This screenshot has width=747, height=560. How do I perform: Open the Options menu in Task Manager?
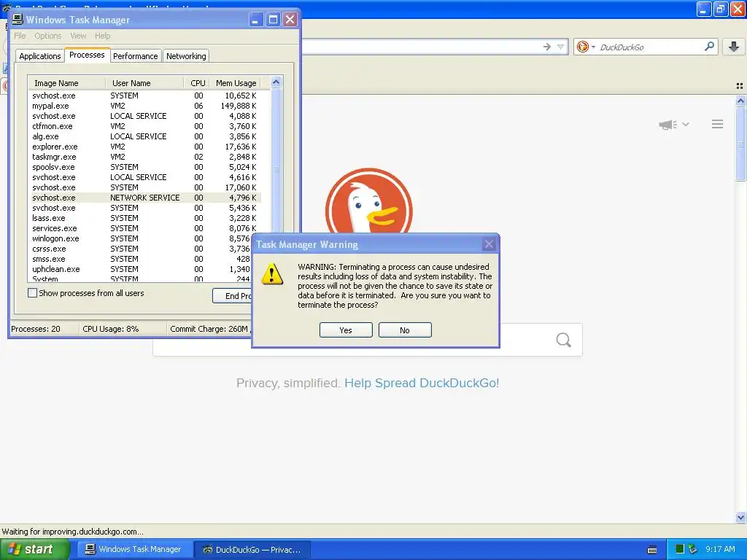(47, 36)
